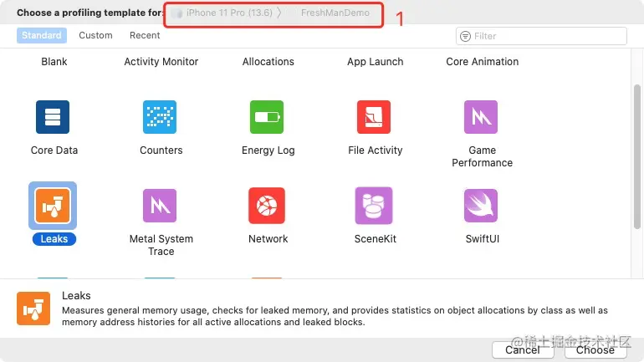
Task: Select the Energy Log battery icon
Action: pyautogui.click(x=267, y=117)
